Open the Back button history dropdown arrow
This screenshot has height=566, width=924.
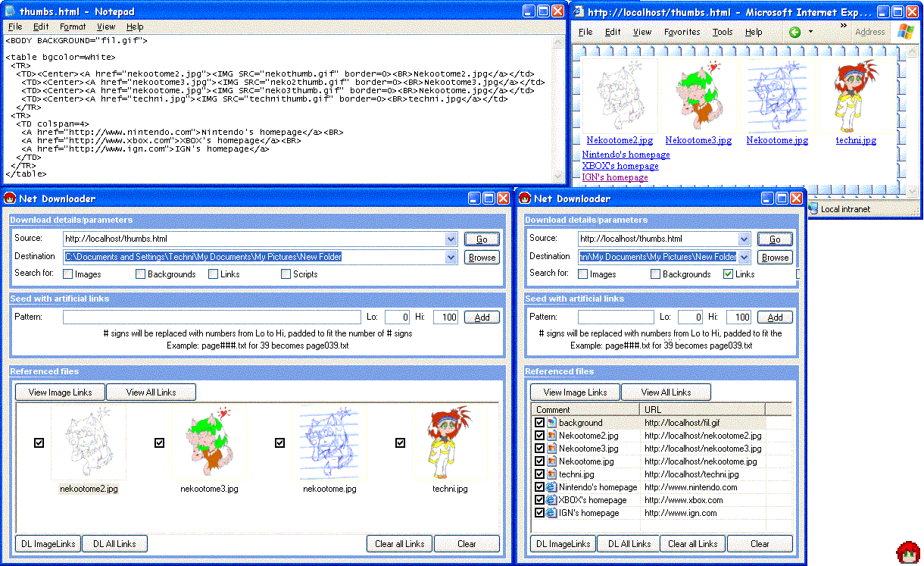point(810,32)
